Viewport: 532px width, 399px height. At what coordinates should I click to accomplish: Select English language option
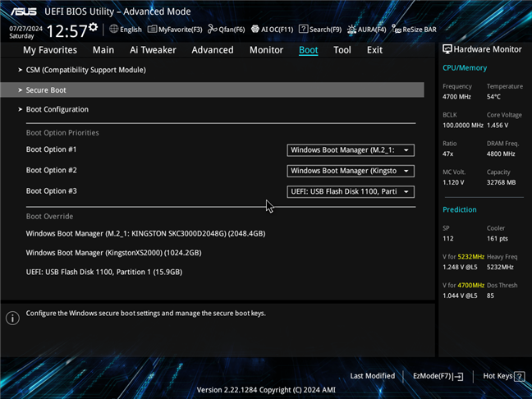(x=126, y=30)
